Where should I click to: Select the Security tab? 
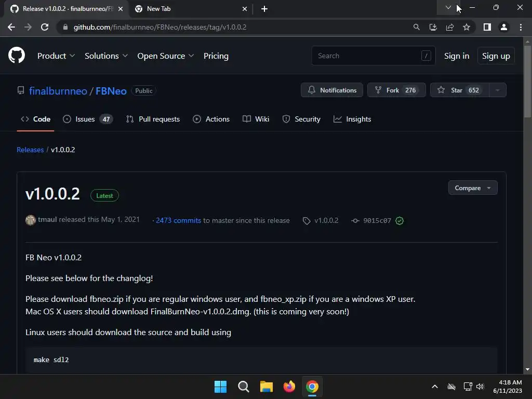(301, 119)
